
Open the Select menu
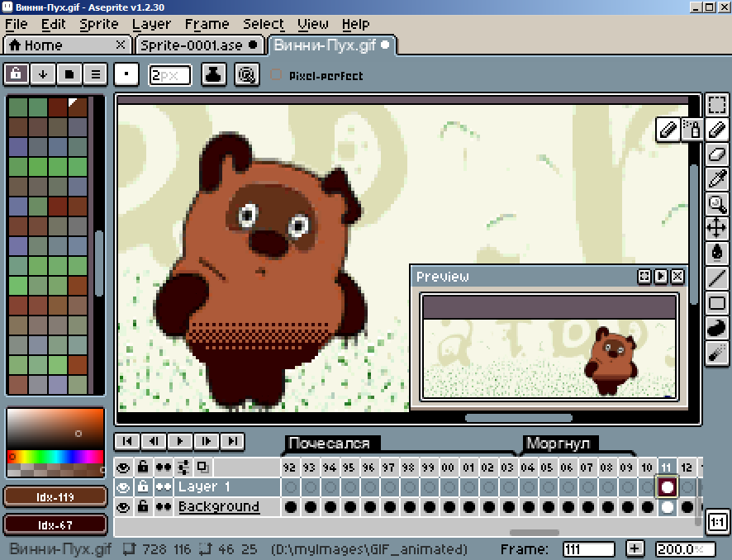pos(264,24)
